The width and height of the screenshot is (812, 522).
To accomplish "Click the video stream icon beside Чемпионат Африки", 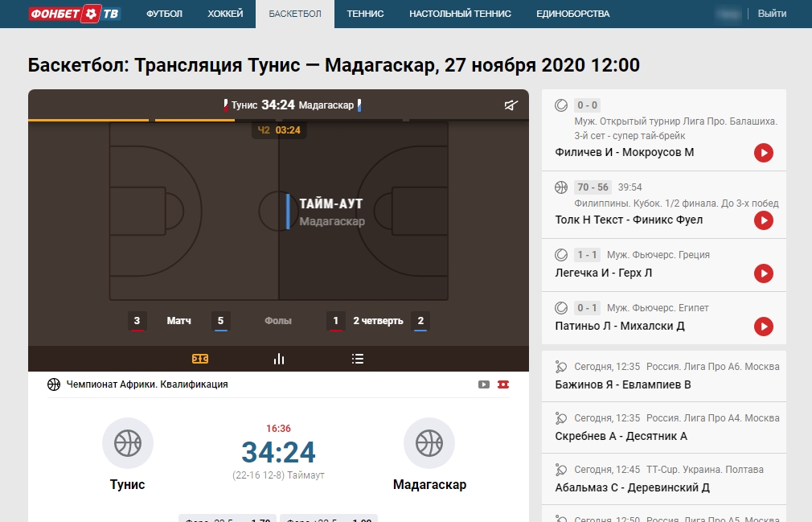I will [x=484, y=384].
